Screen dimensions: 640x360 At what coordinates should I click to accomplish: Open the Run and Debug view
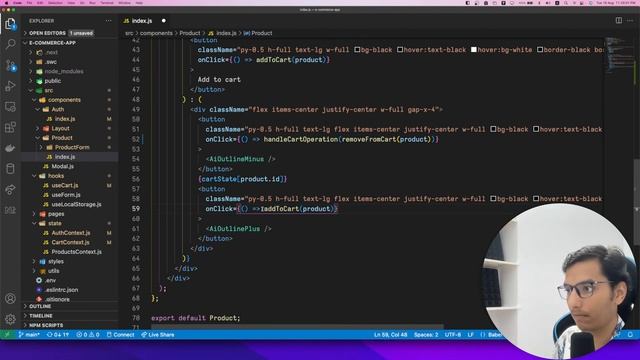[10, 86]
